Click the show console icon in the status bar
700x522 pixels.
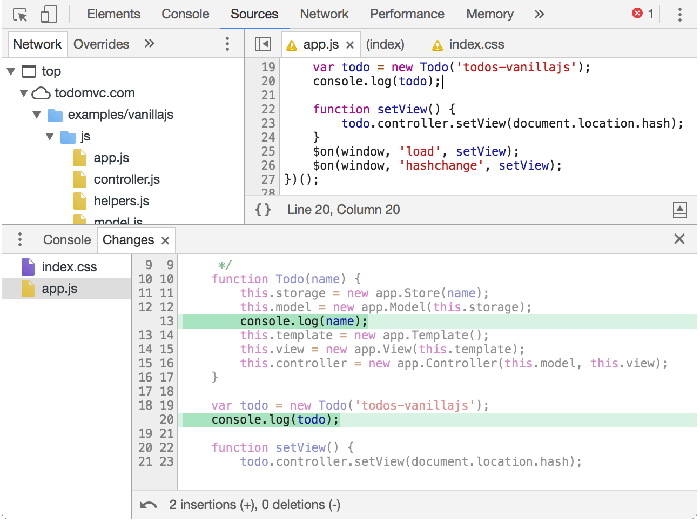[679, 209]
